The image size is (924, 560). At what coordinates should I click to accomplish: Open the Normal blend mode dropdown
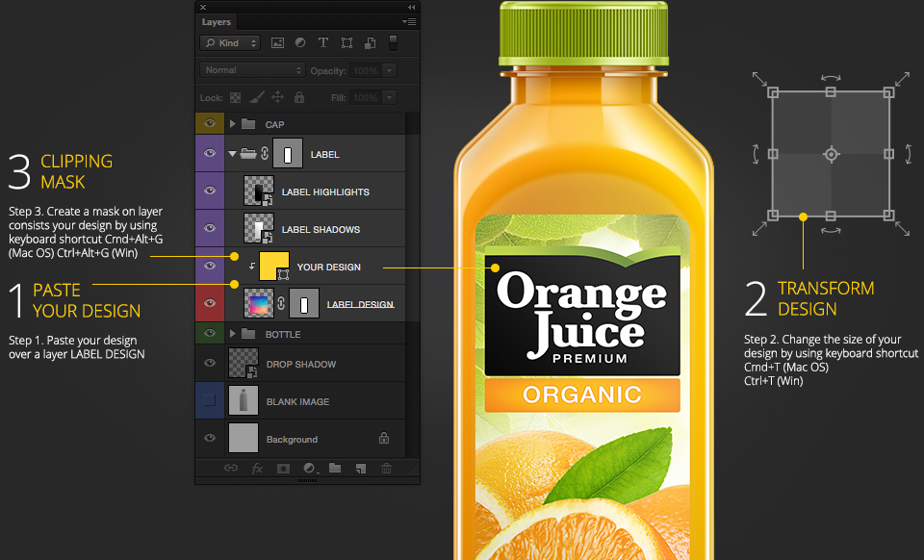tap(252, 70)
